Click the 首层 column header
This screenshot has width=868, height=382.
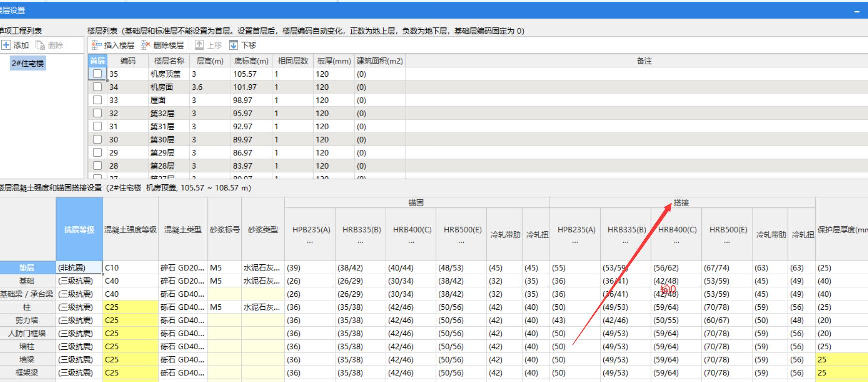[x=97, y=61]
